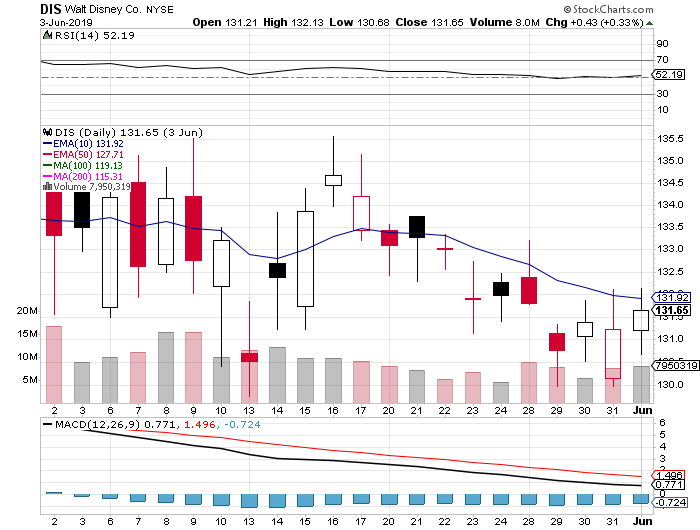Screen dimensions: 700x530
Task: Click the volume bars icon in legend
Action: click(x=47, y=187)
